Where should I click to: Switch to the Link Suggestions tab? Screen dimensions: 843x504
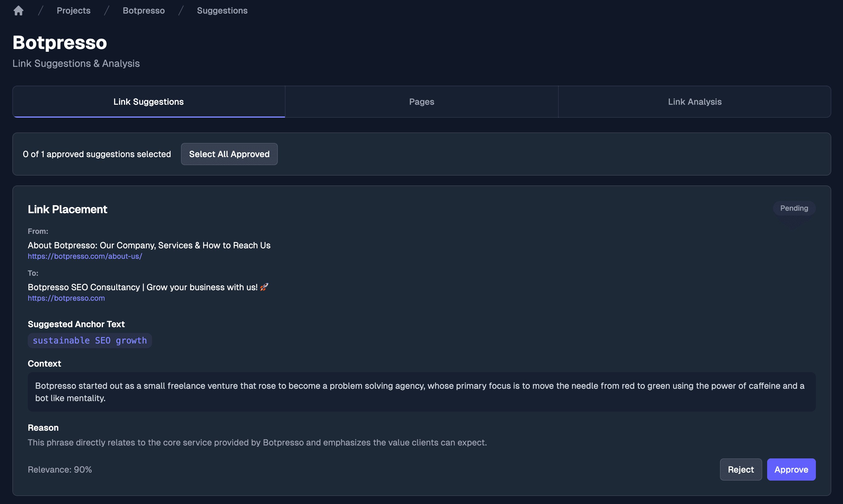coord(149,102)
